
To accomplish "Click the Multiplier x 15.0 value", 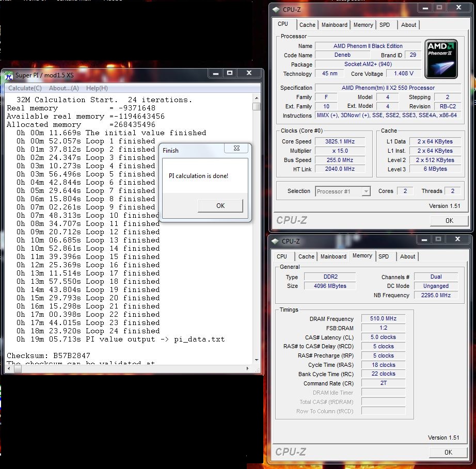I will (x=340, y=151).
